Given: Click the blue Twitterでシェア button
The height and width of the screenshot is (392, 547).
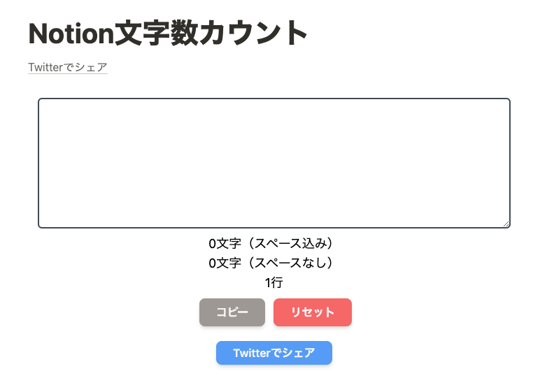Looking at the screenshot, I should (273, 353).
